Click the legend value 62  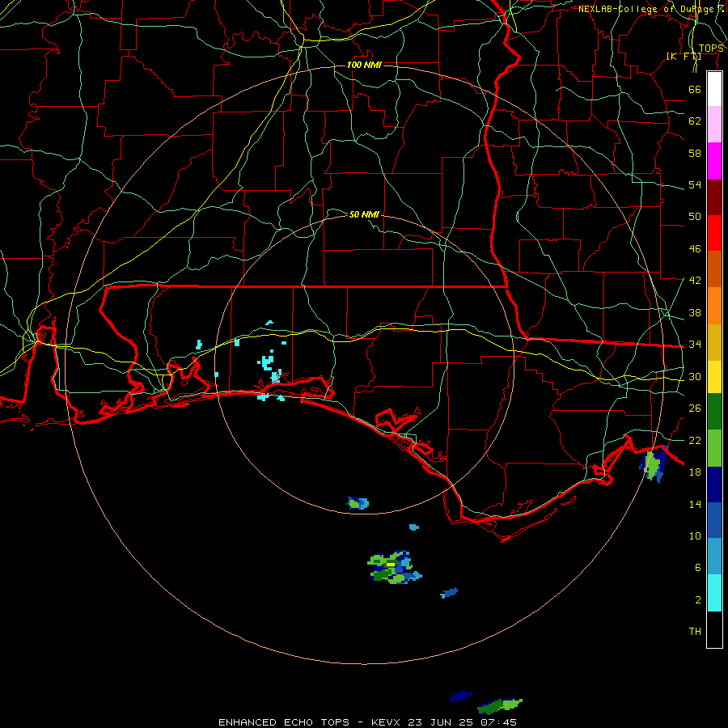click(695, 121)
